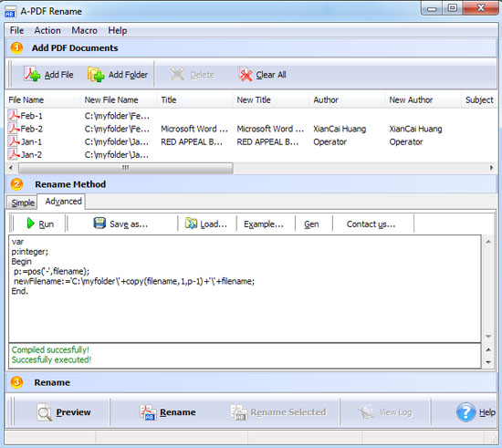Click the file list right scroll arrow

[491, 168]
